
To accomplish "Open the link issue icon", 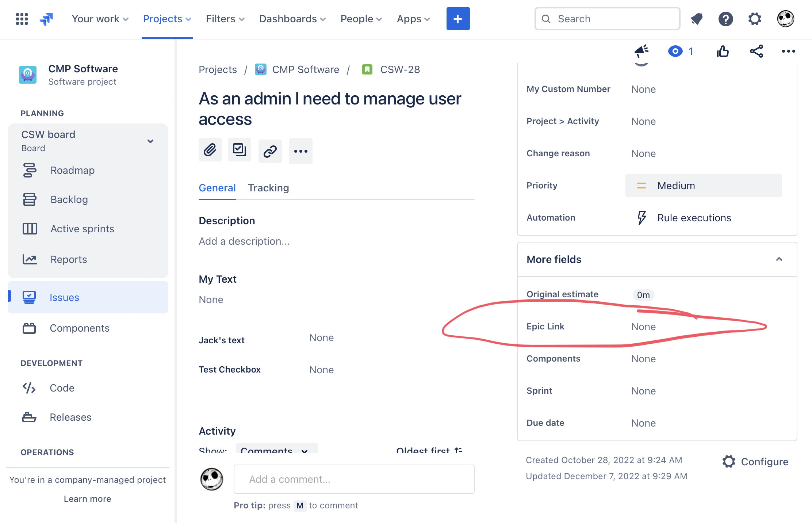I will 270,151.
